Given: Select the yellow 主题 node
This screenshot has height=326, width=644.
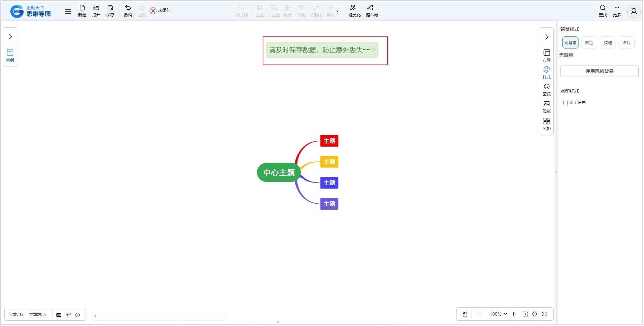Looking at the screenshot, I should coord(330,162).
